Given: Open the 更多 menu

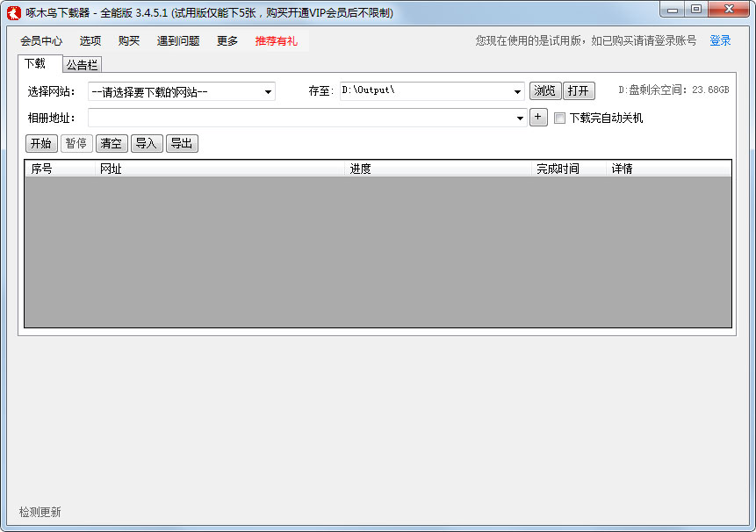Looking at the screenshot, I should coord(227,41).
